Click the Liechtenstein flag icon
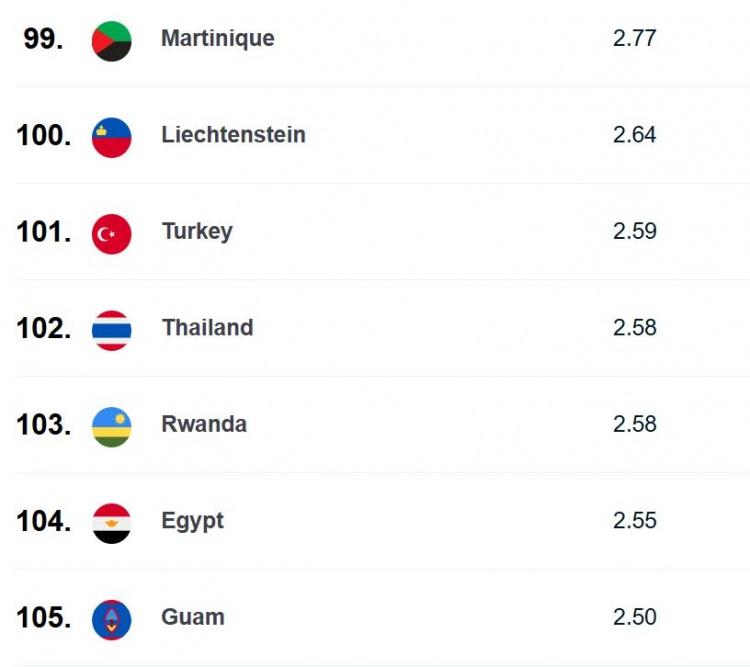This screenshot has width=750, height=667. [111, 138]
